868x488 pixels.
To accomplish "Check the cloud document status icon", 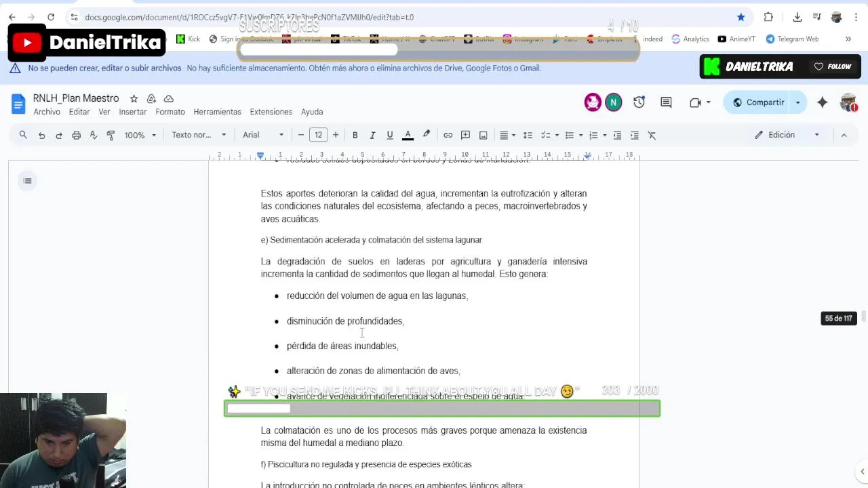I will (x=169, y=99).
